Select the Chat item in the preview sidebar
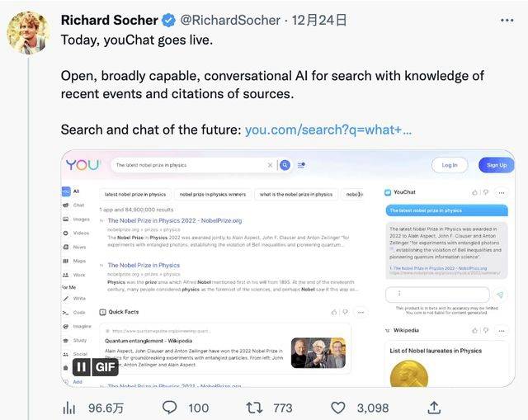 (78, 205)
